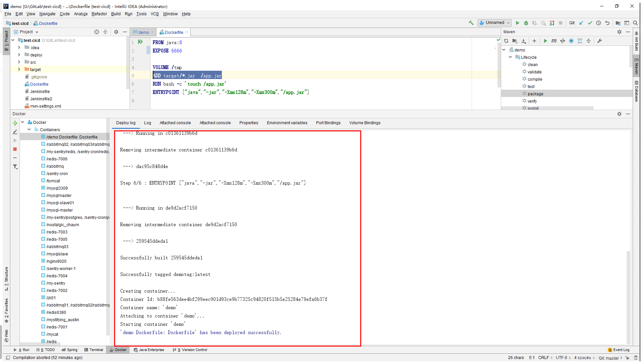
Task: Execute a Maven goal with the m icon
Action: click(x=554, y=41)
